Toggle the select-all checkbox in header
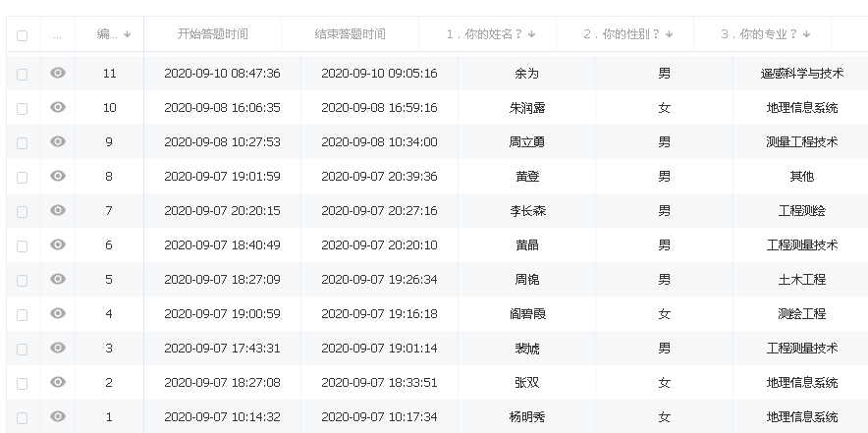 pos(23,35)
